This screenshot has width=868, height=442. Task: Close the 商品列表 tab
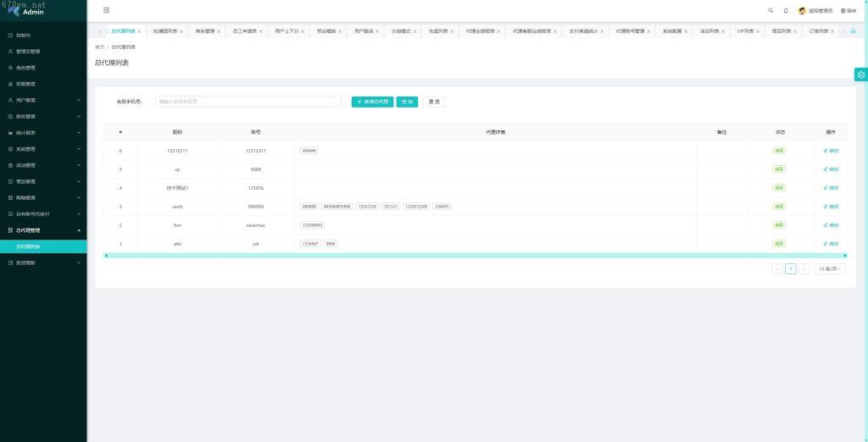[795, 31]
